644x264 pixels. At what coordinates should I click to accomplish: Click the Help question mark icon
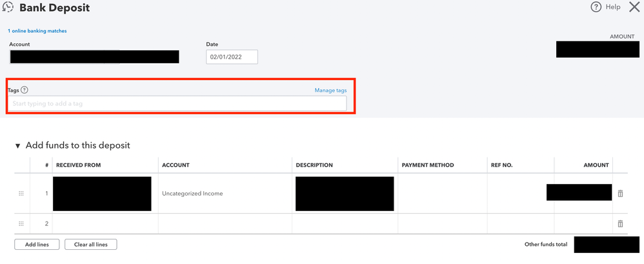point(596,7)
